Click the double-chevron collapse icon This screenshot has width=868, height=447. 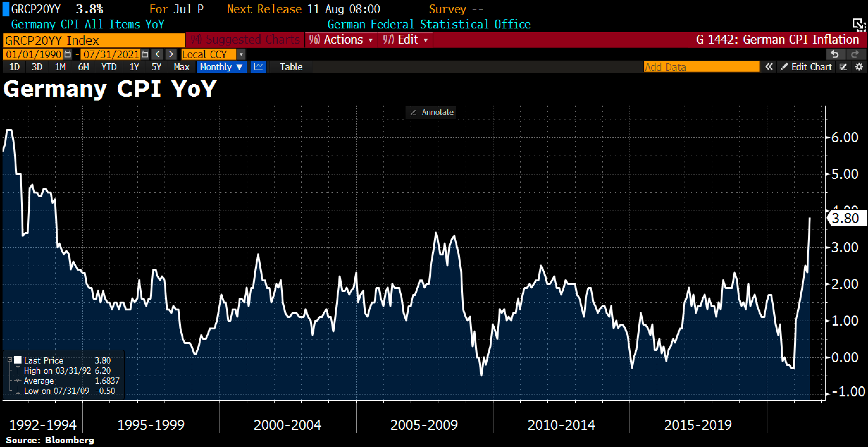(x=769, y=67)
